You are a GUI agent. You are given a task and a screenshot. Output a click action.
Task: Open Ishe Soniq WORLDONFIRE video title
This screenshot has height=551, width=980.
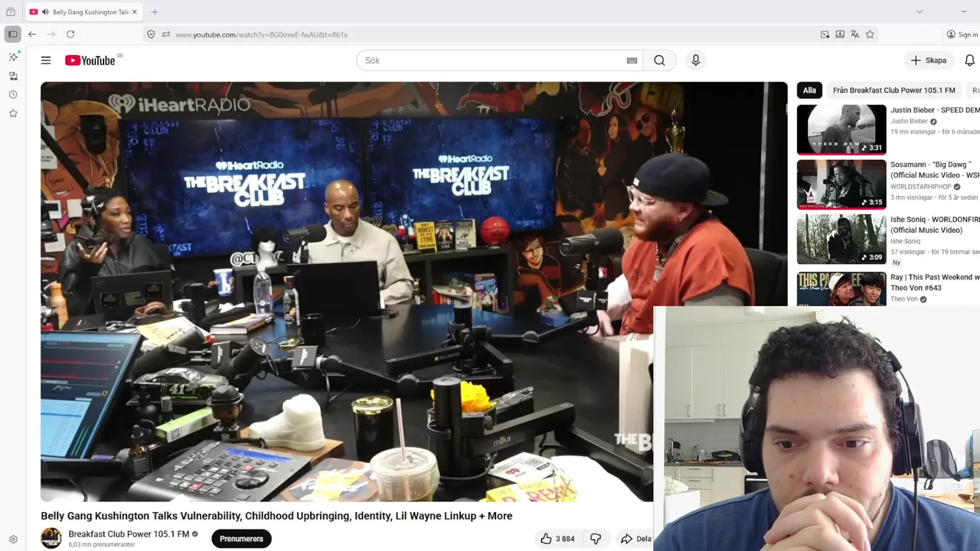[935, 225]
